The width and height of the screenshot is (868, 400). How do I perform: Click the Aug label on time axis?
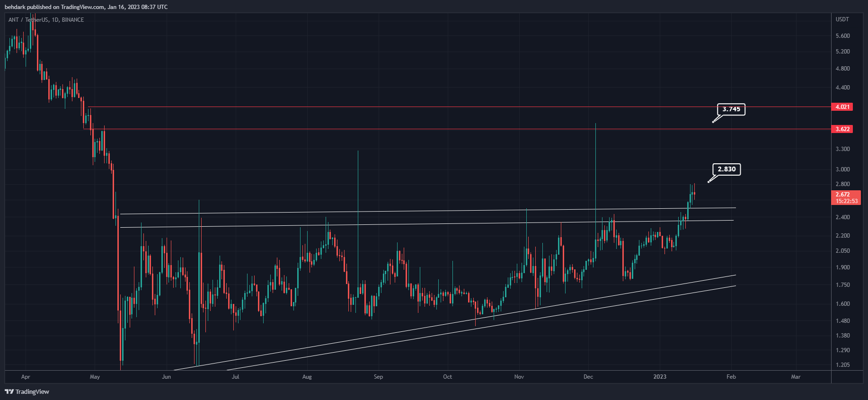point(307,377)
